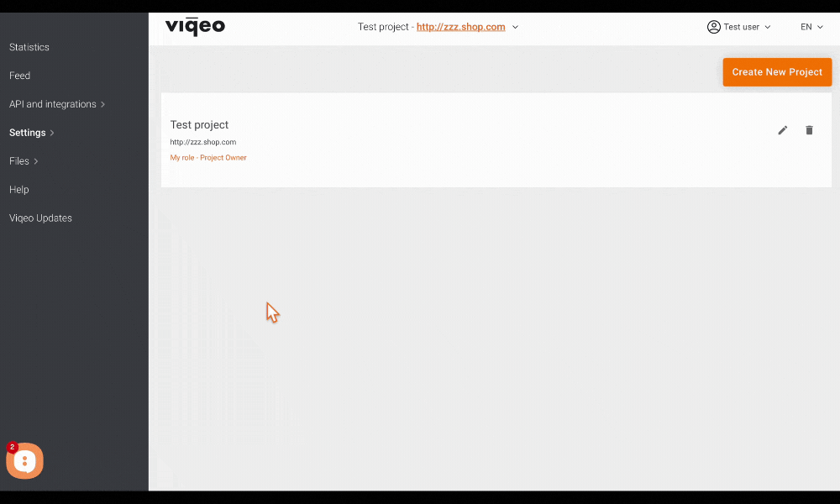Viewport: 840px width, 504px height.
Task: Open the EN language dropdown
Action: (811, 26)
